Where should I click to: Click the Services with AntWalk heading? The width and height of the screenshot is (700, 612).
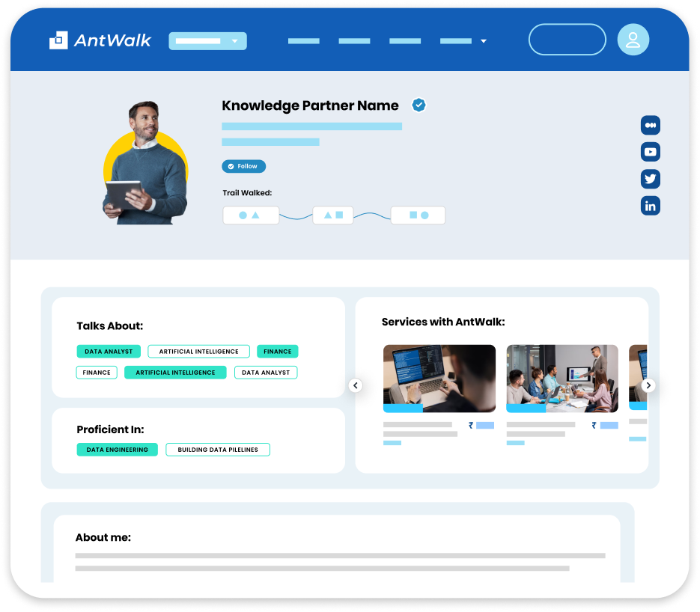(x=443, y=322)
